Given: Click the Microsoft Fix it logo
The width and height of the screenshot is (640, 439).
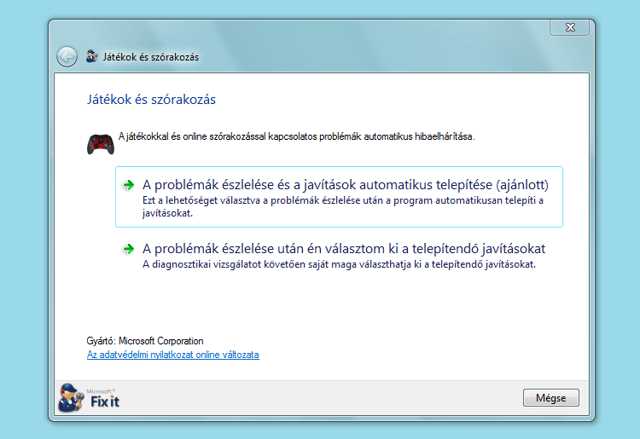Looking at the screenshot, I should 89,398.
